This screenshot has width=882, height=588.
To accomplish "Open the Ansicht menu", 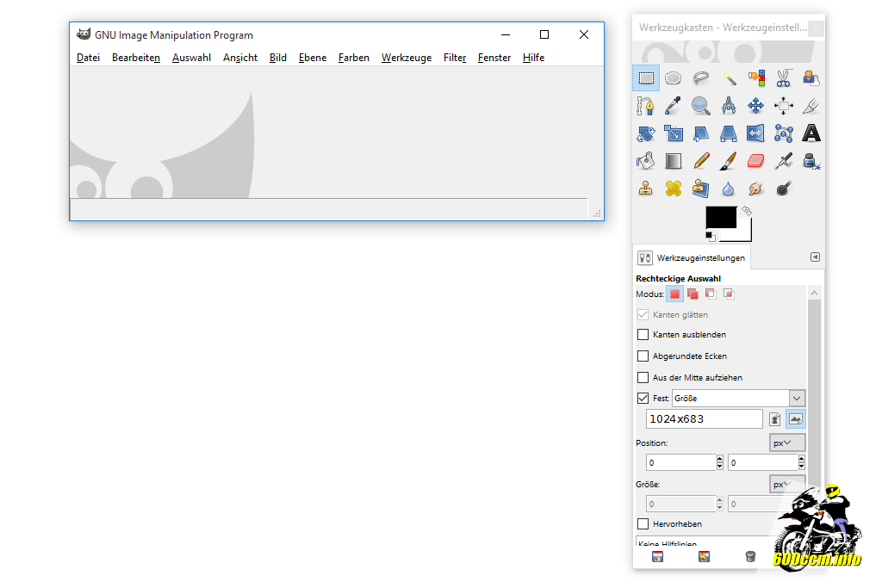I will coord(240,58).
